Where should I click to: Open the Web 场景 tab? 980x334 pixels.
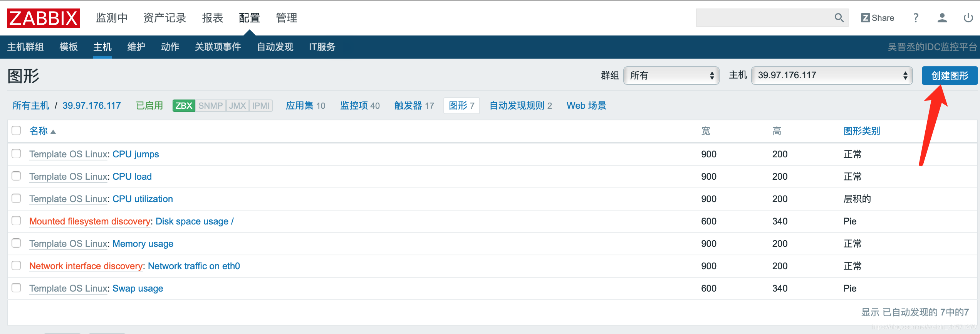tap(586, 106)
